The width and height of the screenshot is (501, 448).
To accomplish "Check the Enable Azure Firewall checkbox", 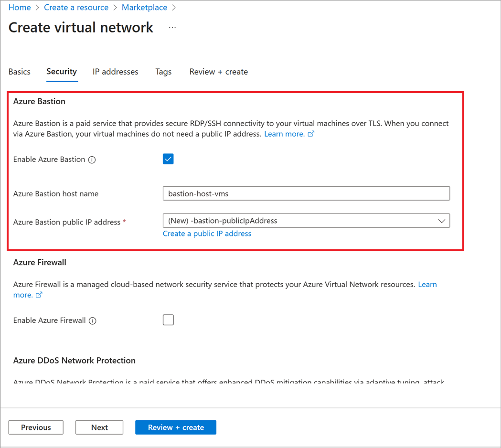I will point(168,320).
